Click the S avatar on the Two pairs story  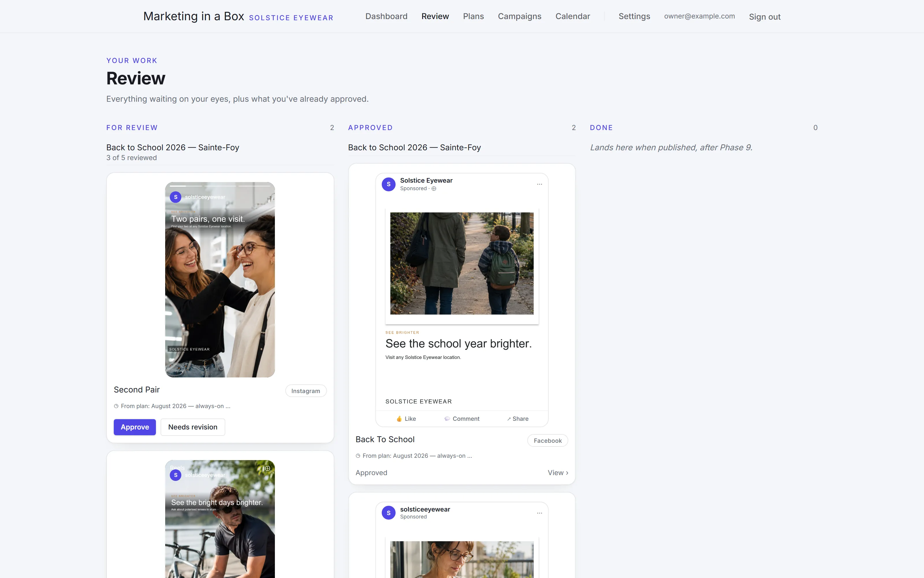point(175,197)
